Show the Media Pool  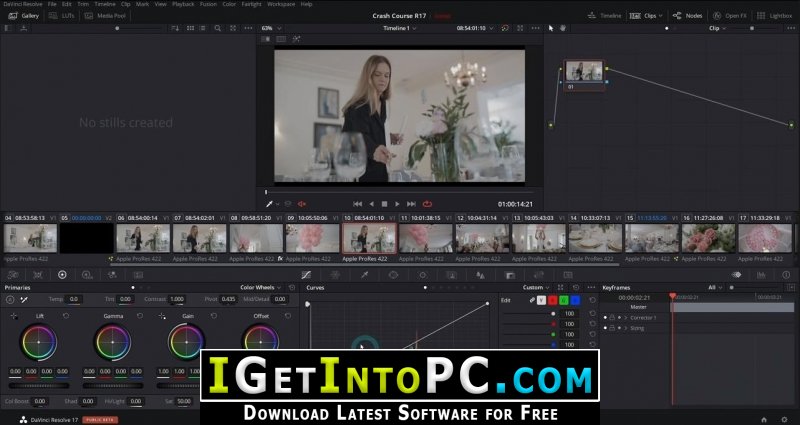[105, 16]
